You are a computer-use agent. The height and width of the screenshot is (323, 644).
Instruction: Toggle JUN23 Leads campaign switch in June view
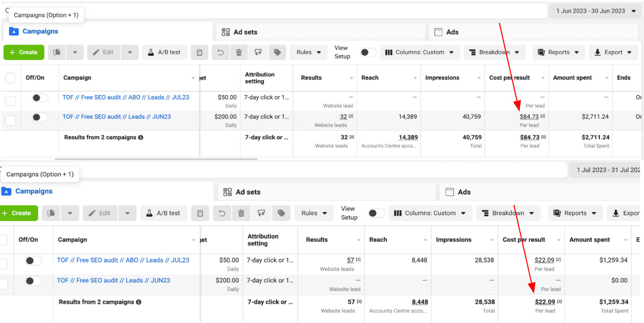click(40, 117)
